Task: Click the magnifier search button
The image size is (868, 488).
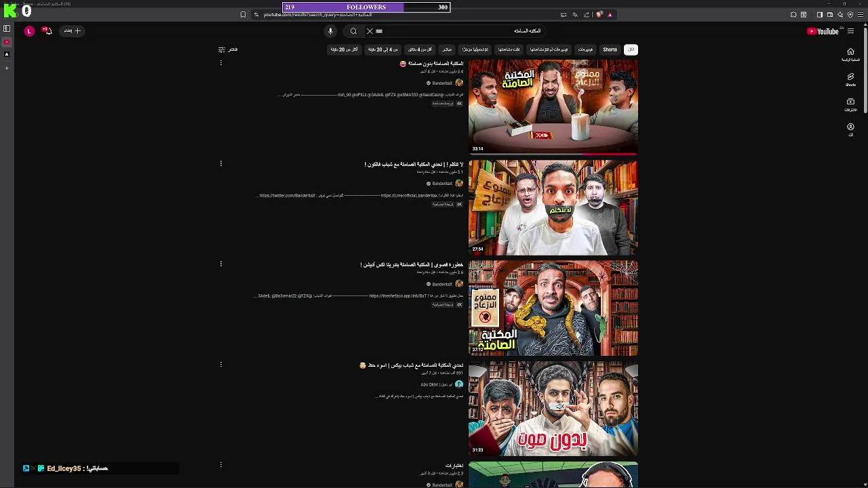Action: (353, 31)
